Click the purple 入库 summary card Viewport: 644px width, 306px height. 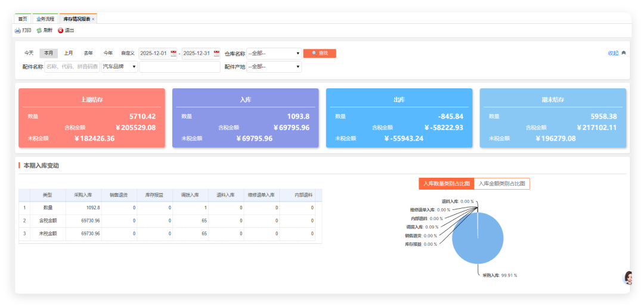pyautogui.click(x=245, y=118)
